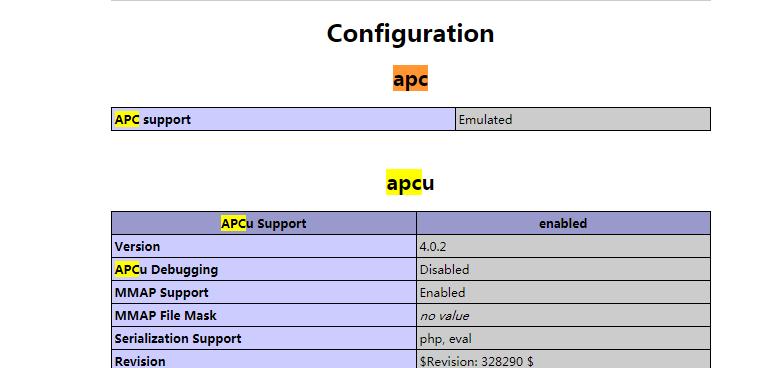Click the Enabled value for MMAP Support
Viewport: 764px width, 368px height.
pyautogui.click(x=563, y=292)
